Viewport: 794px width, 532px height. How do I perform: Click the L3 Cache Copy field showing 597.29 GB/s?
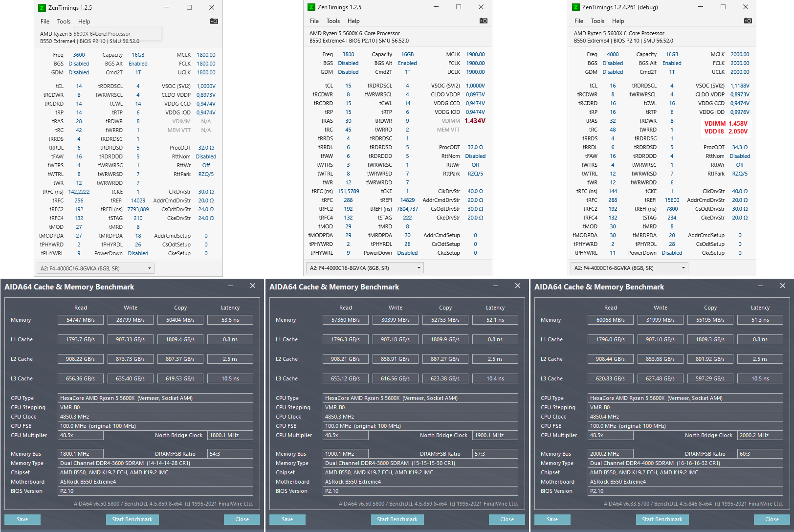click(x=710, y=378)
